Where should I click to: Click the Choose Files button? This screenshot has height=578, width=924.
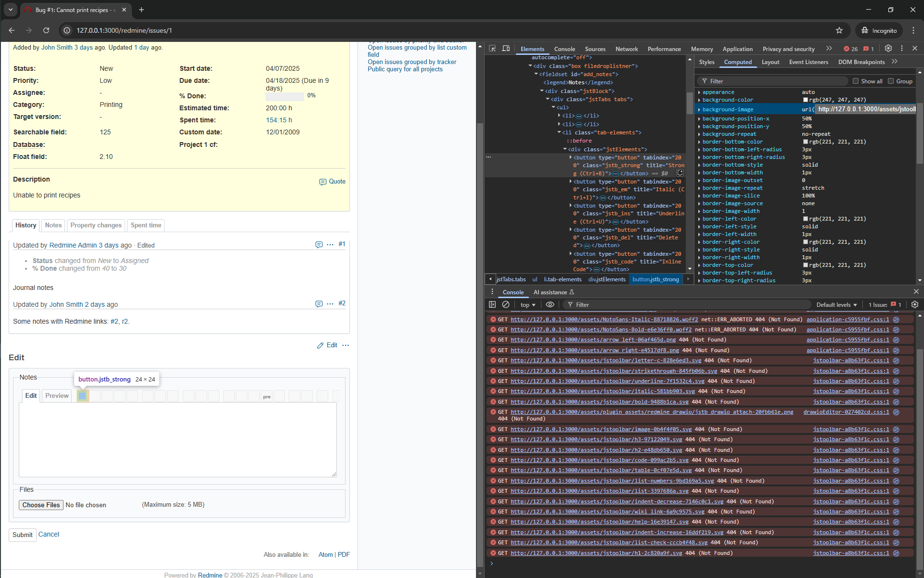pyautogui.click(x=41, y=505)
